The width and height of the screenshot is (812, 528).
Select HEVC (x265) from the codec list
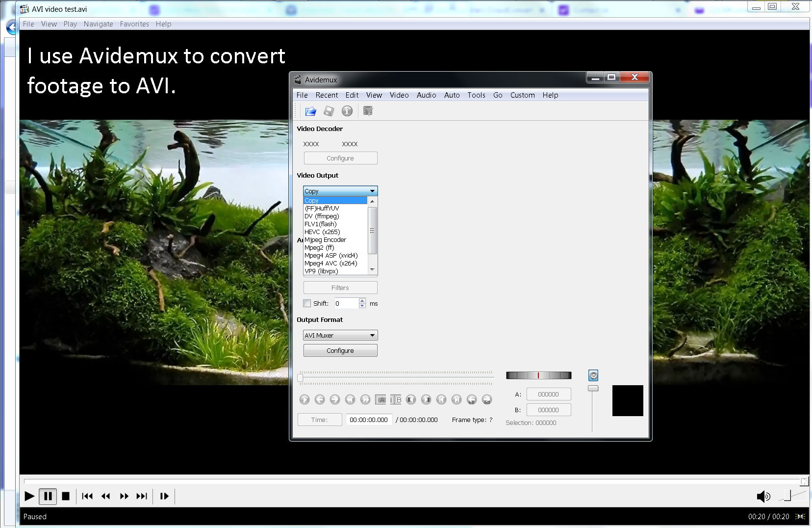pos(335,232)
